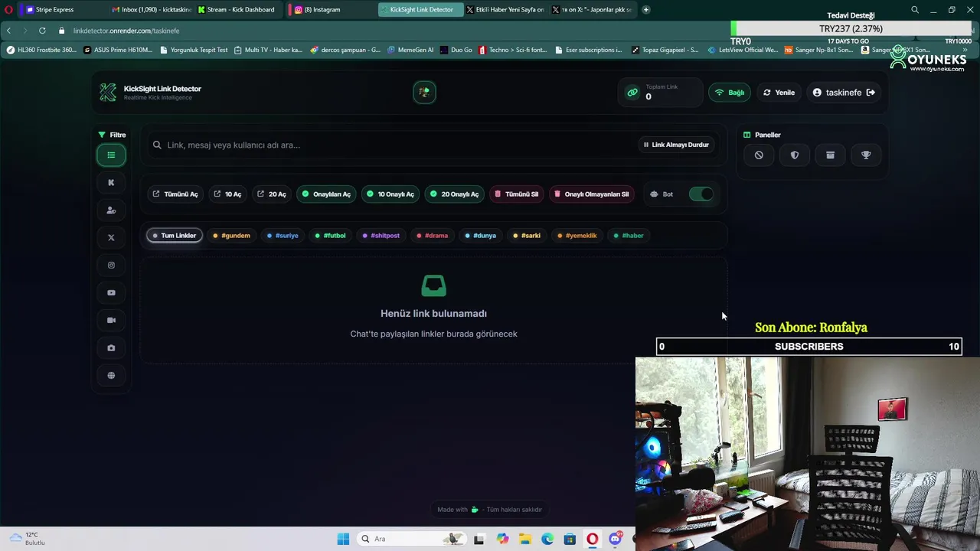Open the Duo Go bookmark

(x=456, y=50)
